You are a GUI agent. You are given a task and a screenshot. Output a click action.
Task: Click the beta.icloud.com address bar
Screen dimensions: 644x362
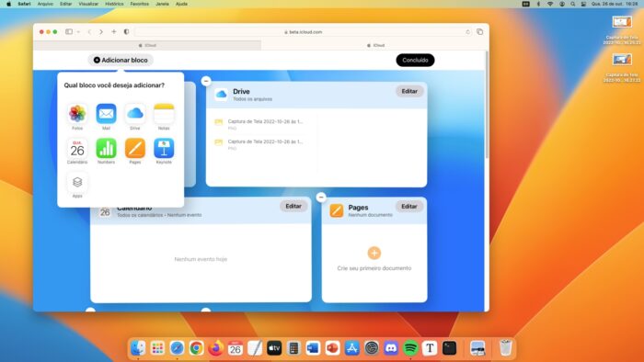pos(303,32)
